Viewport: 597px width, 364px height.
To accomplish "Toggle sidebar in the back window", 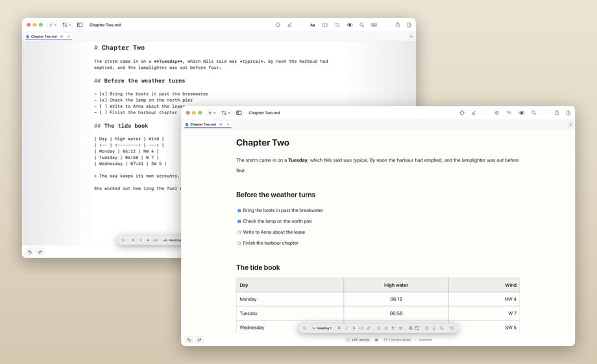I will tap(80, 25).
